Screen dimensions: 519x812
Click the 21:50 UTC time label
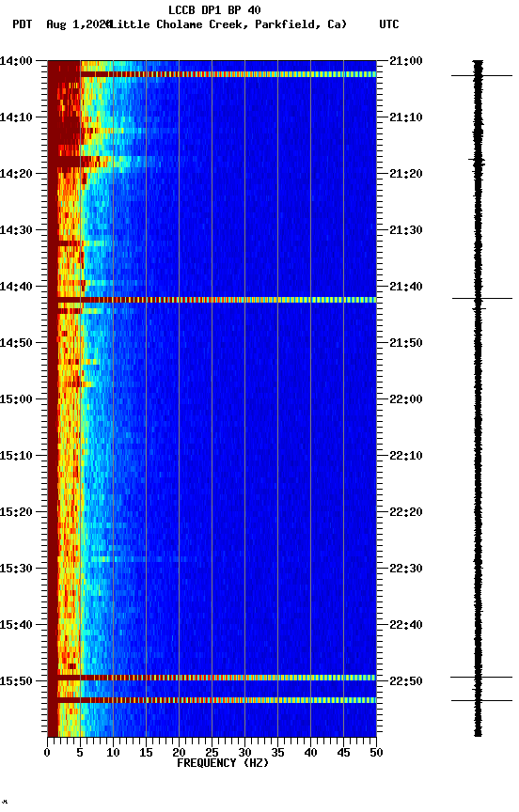(406, 343)
